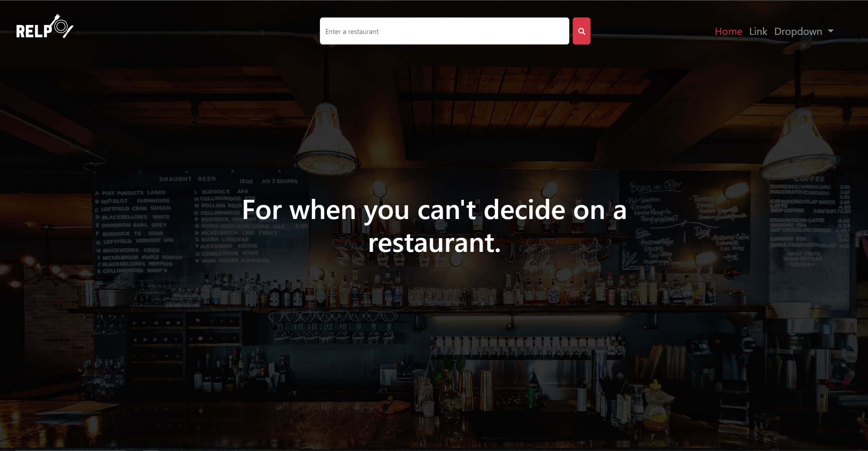Click the Draught Beer chalkboard title

pyautogui.click(x=187, y=179)
